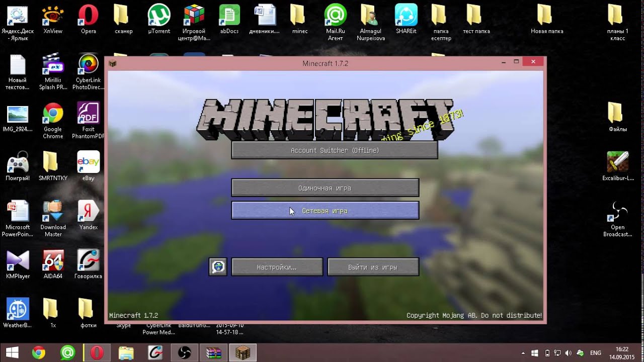Open WinRAR from the taskbar
This screenshot has height=362, width=644.
[214, 352]
